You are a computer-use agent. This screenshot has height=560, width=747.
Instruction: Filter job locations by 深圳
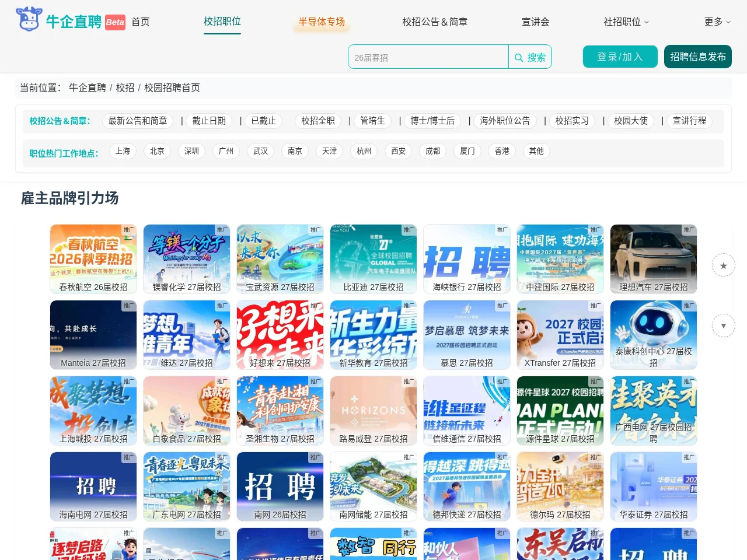pos(191,151)
